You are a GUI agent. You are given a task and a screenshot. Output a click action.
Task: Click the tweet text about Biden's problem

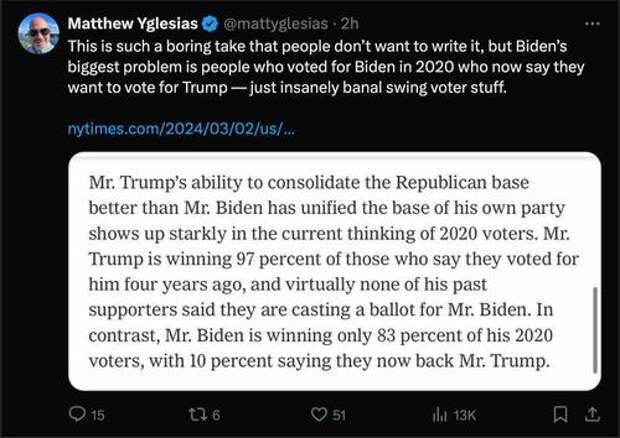coord(326,67)
